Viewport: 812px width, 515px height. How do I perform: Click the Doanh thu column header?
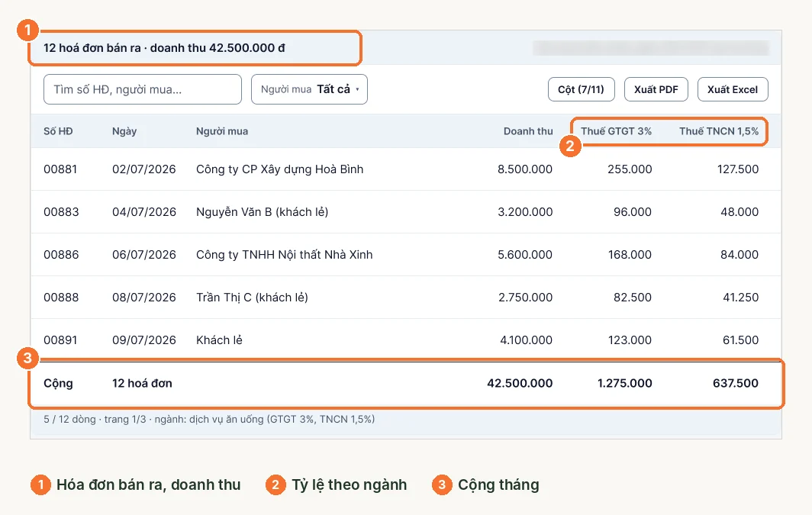[x=527, y=131]
